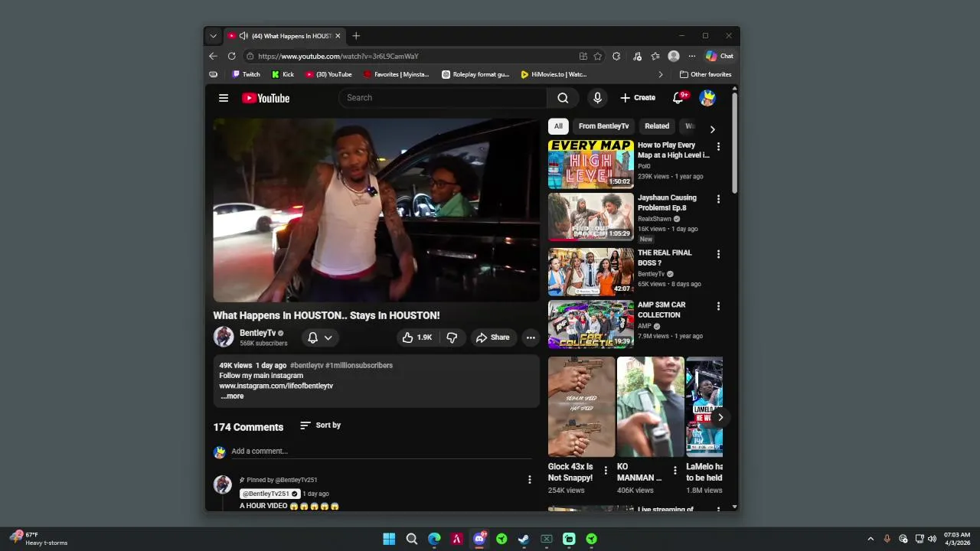Click the #bentleytv hashtag

tap(306, 365)
